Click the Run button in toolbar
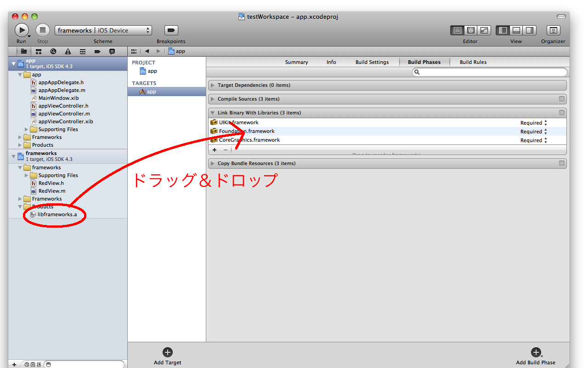This screenshot has height=368, width=588. (21, 30)
